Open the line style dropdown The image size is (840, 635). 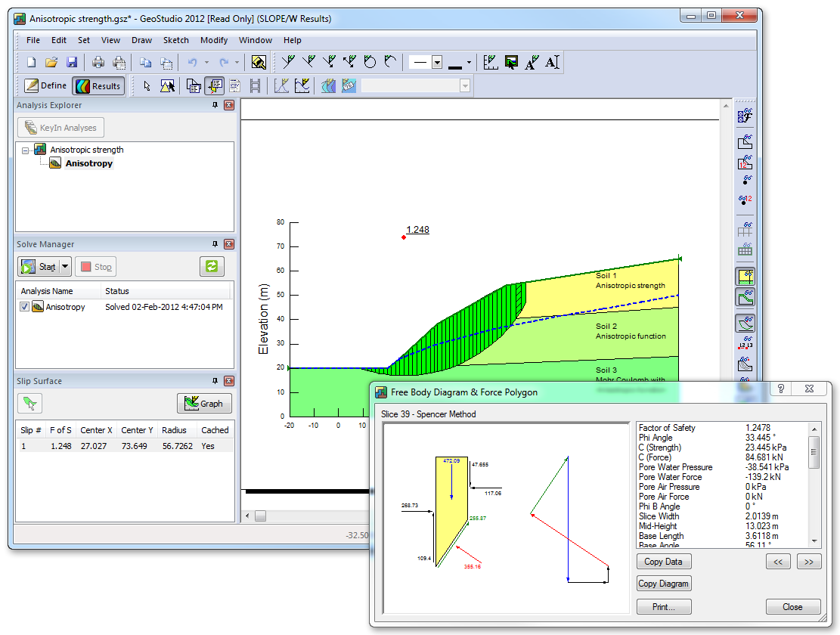click(x=437, y=63)
